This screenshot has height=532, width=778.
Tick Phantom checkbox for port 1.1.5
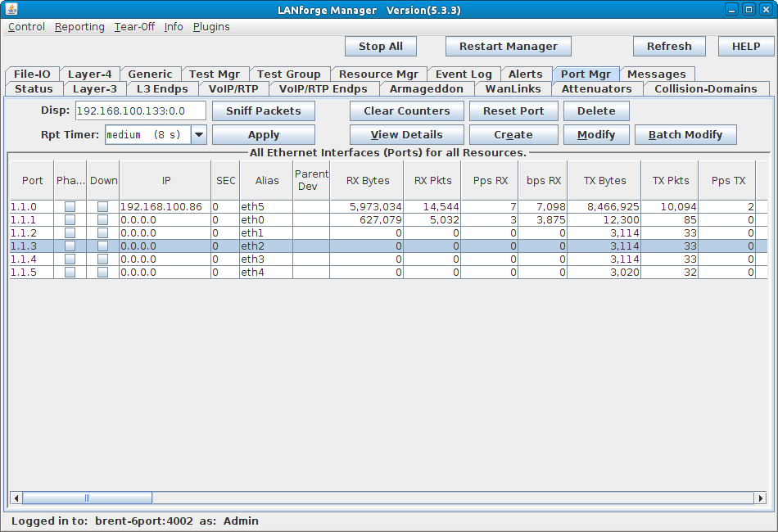[70, 273]
